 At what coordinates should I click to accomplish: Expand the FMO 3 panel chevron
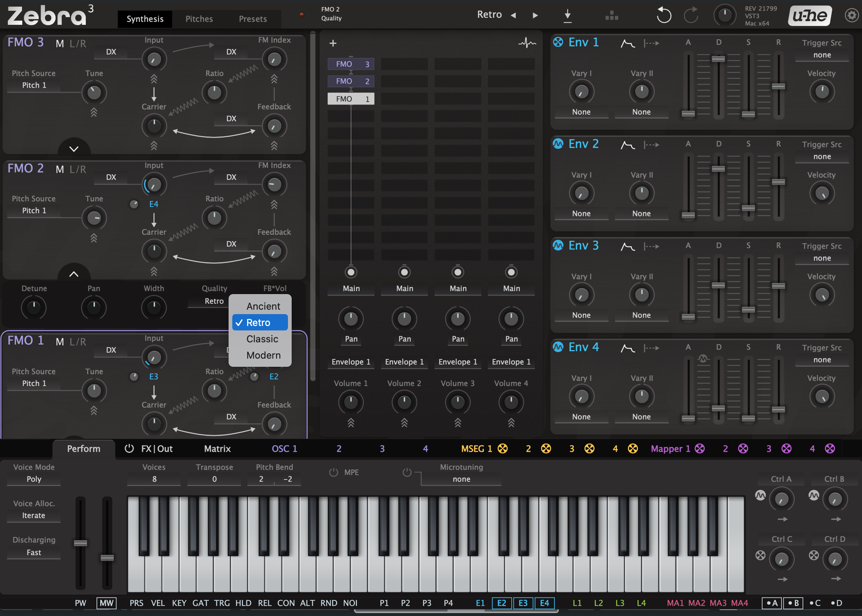(74, 149)
